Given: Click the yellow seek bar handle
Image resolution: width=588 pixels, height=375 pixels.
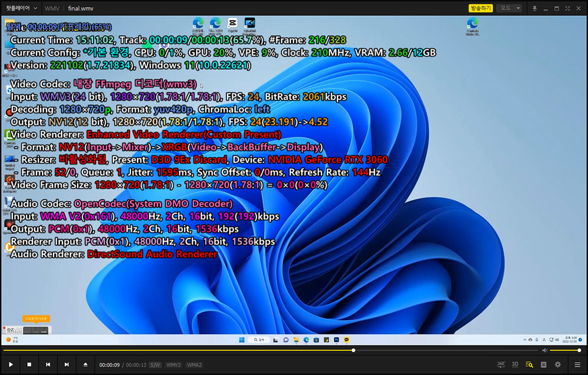Looking at the screenshot, I should coord(353,350).
